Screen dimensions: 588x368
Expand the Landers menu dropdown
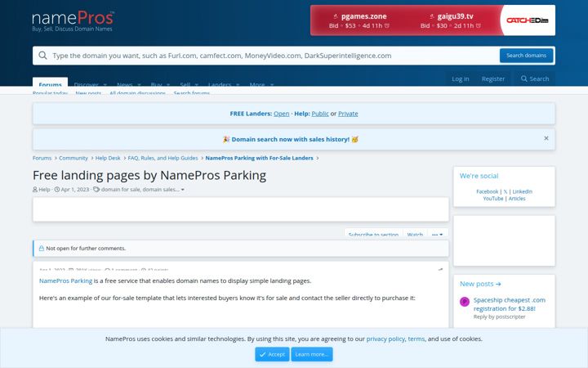(238, 84)
